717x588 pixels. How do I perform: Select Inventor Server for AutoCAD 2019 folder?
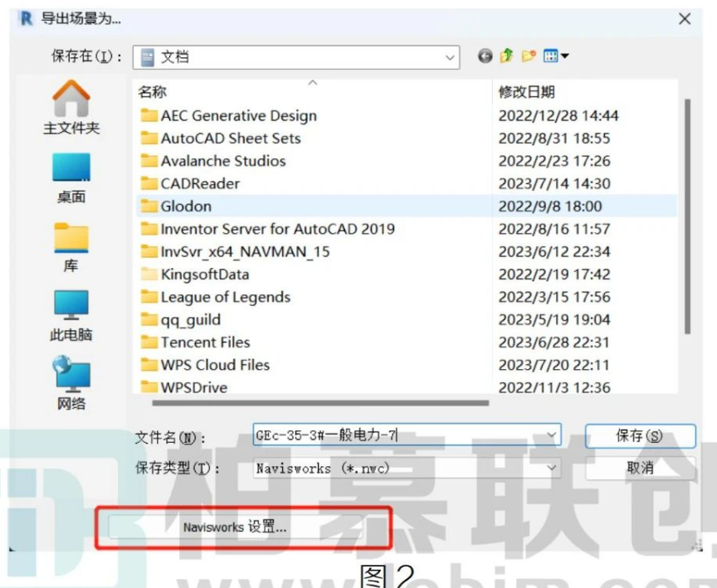click(x=267, y=229)
